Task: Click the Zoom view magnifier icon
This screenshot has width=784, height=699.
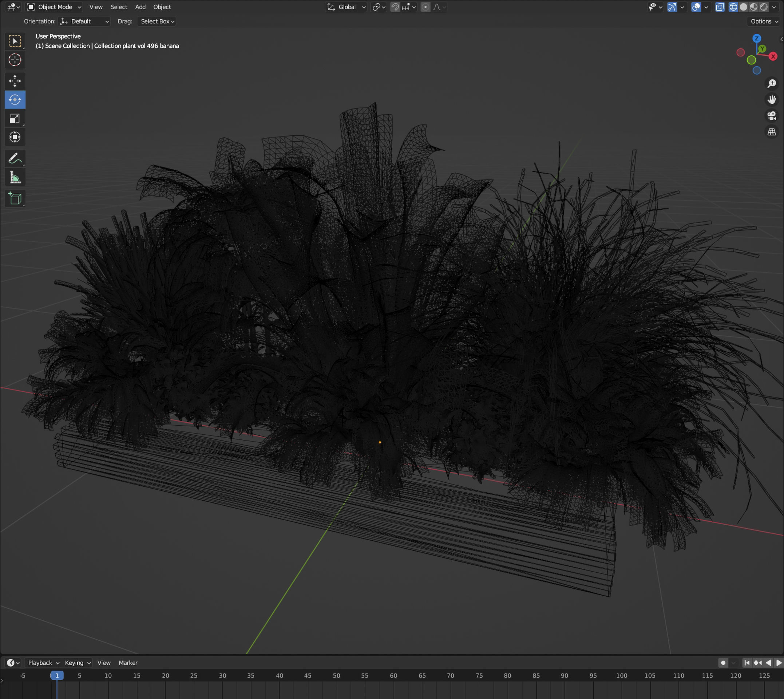Action: (x=771, y=83)
